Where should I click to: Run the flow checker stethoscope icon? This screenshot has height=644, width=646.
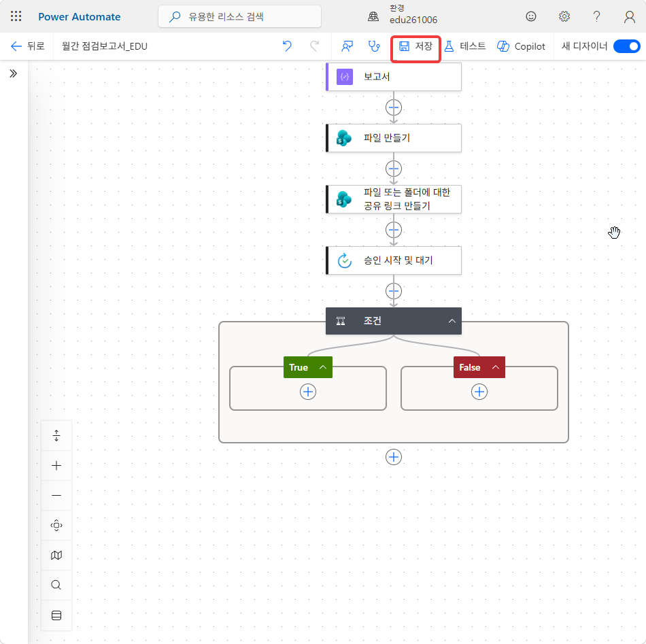click(x=374, y=46)
